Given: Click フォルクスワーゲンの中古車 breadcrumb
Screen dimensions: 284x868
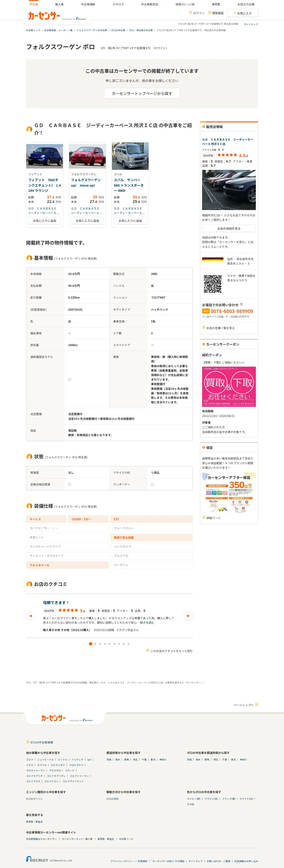Looking at the screenshot, I should click(92, 30).
